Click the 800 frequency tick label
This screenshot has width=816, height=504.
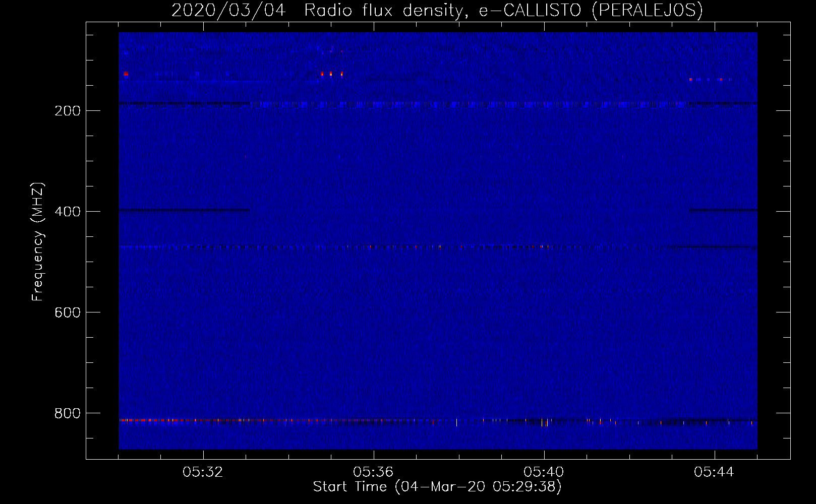coord(67,413)
